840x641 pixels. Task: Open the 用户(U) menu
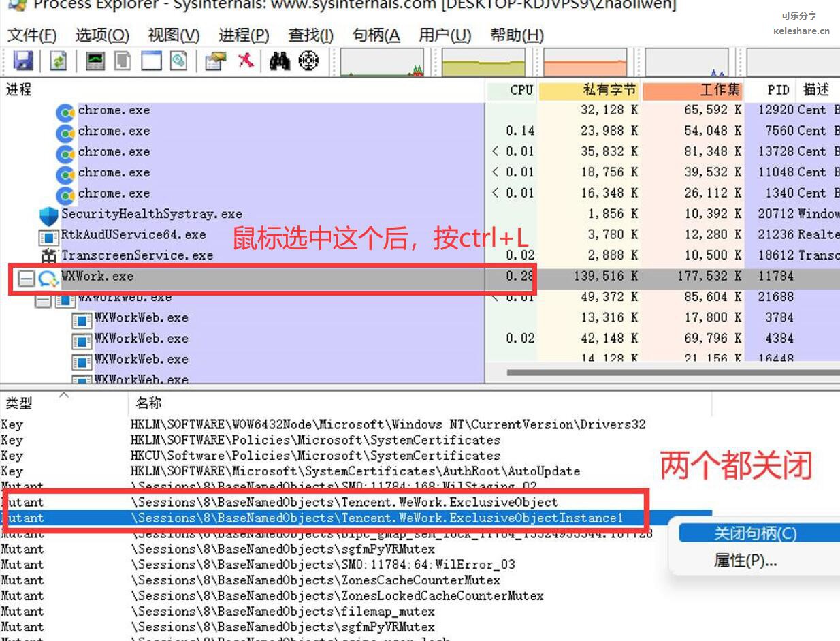point(445,35)
